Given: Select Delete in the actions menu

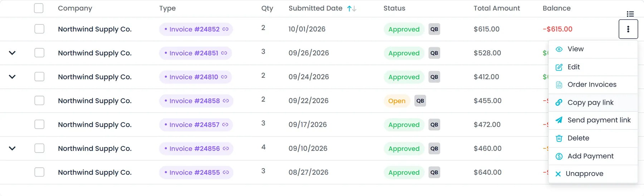Looking at the screenshot, I should click(593, 138).
